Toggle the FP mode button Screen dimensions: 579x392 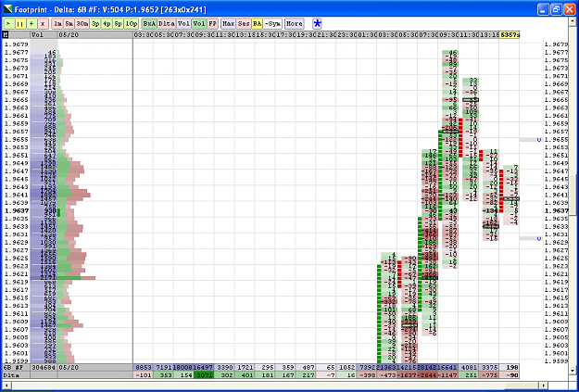pos(212,24)
